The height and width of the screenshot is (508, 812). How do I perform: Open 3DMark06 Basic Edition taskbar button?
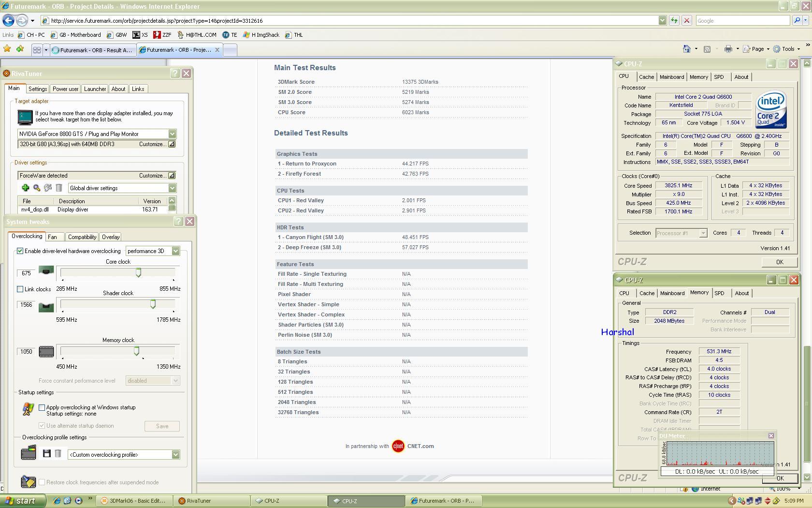(134, 501)
